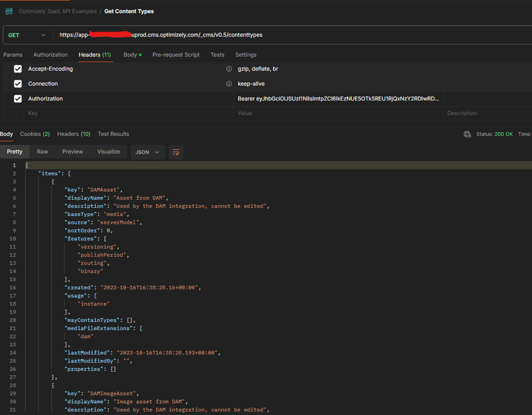This screenshot has width=532, height=415.
Task: Click the globe network icon near Status
Action: click(x=467, y=134)
